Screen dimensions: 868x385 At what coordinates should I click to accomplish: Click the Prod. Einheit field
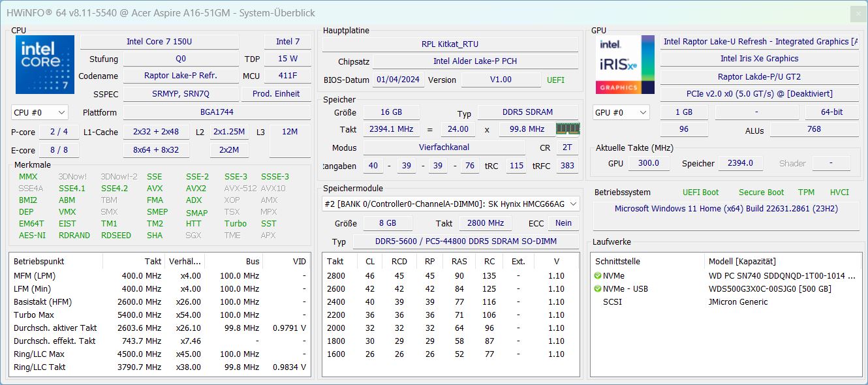tap(276, 93)
